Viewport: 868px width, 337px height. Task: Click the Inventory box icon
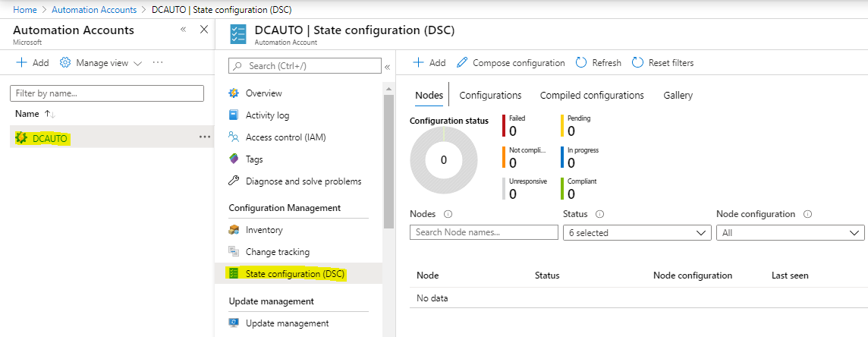tap(234, 230)
